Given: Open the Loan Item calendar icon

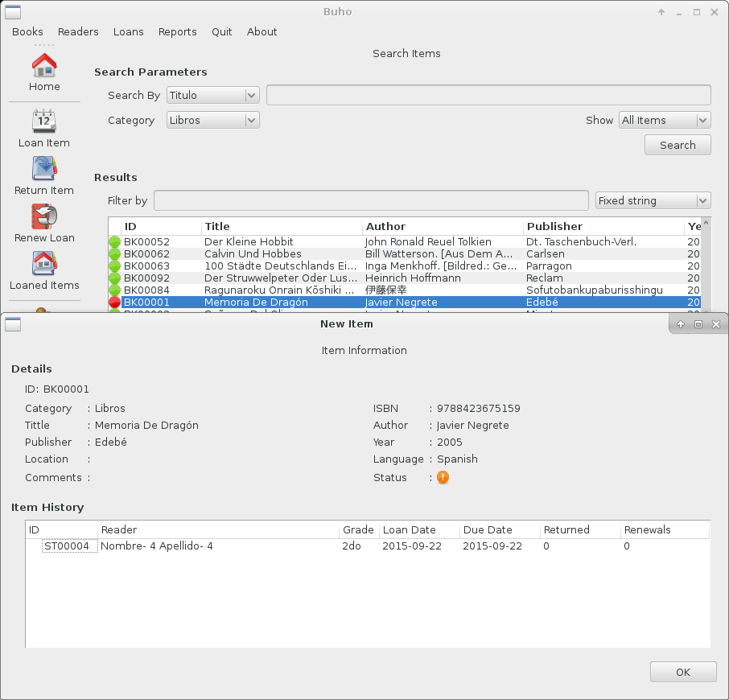Looking at the screenshot, I should click(x=44, y=121).
